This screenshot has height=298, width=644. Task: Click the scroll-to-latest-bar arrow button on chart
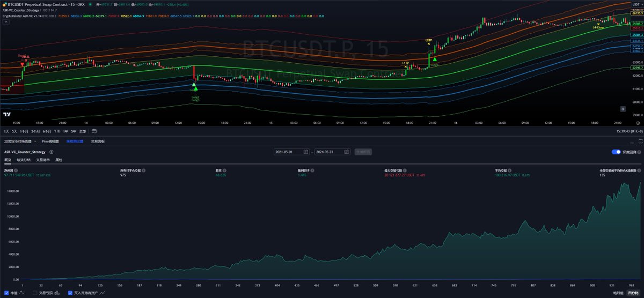point(624,108)
